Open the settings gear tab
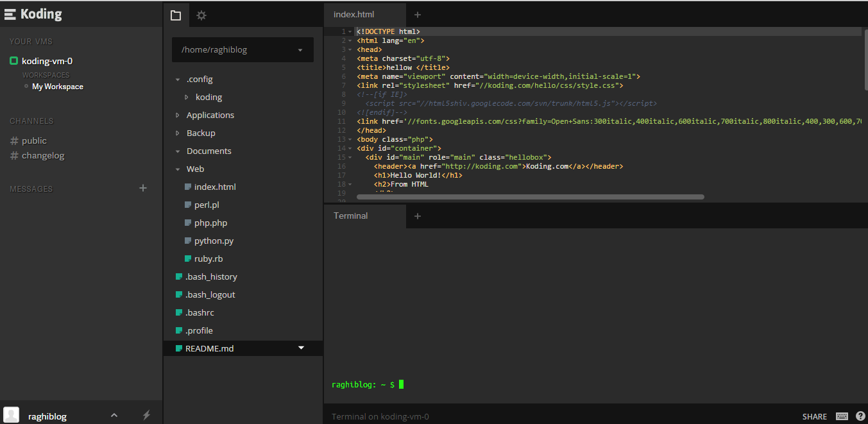This screenshot has width=868, height=424. (201, 15)
